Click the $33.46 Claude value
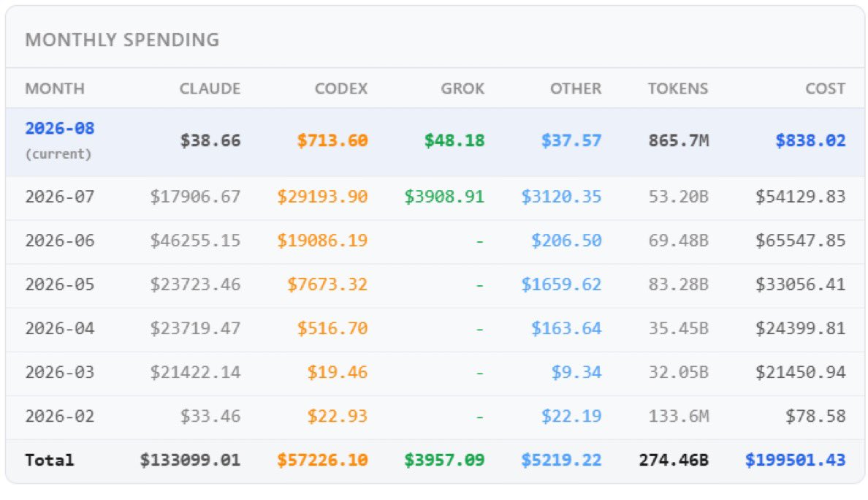Viewport: 868px width, 500px height. [x=210, y=417]
